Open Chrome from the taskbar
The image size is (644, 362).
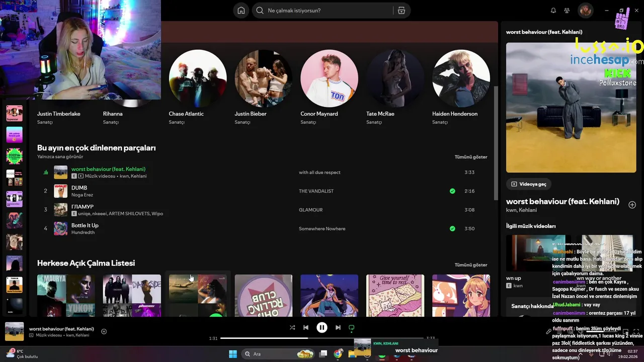pyautogui.click(x=338, y=354)
